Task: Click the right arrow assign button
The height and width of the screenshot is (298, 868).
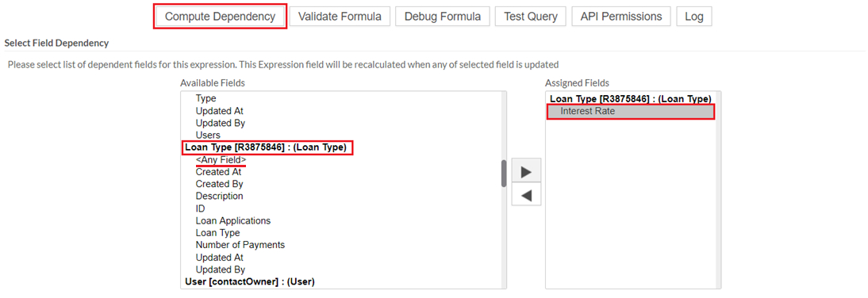Action: pyautogui.click(x=526, y=172)
